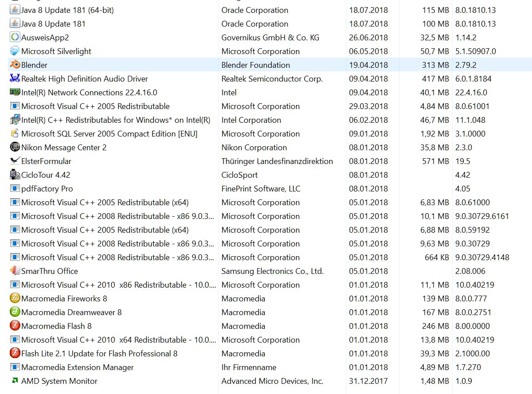Click publisher Thüringer Landesfinanzdirektion

click(x=277, y=161)
